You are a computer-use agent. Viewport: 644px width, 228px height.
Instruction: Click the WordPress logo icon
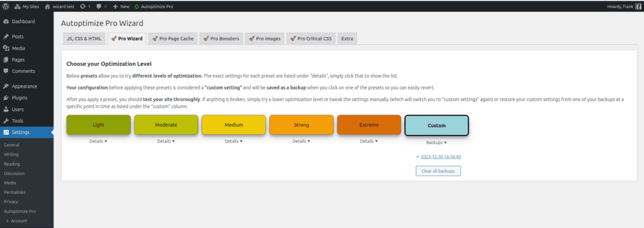(x=6, y=6)
